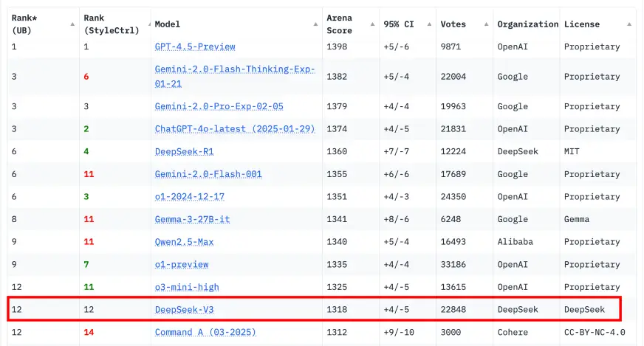The height and width of the screenshot is (346, 644).
Task: Select the MIT license cell
Action: (572, 151)
